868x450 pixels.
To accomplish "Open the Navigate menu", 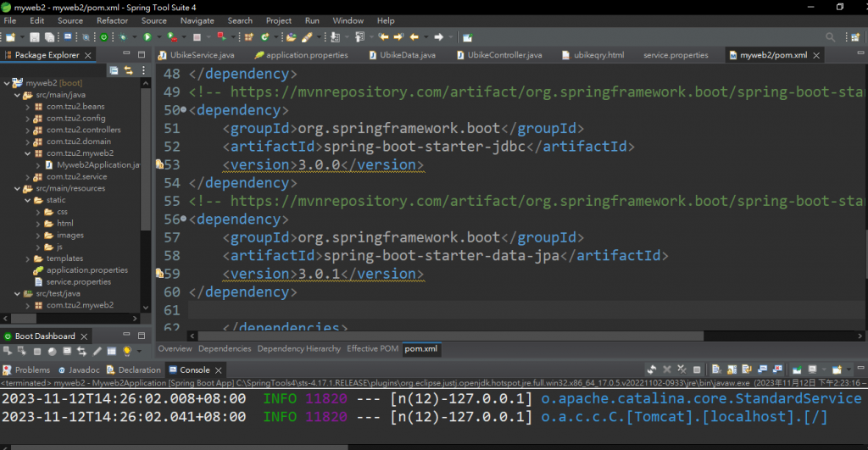I will pyautogui.click(x=197, y=20).
